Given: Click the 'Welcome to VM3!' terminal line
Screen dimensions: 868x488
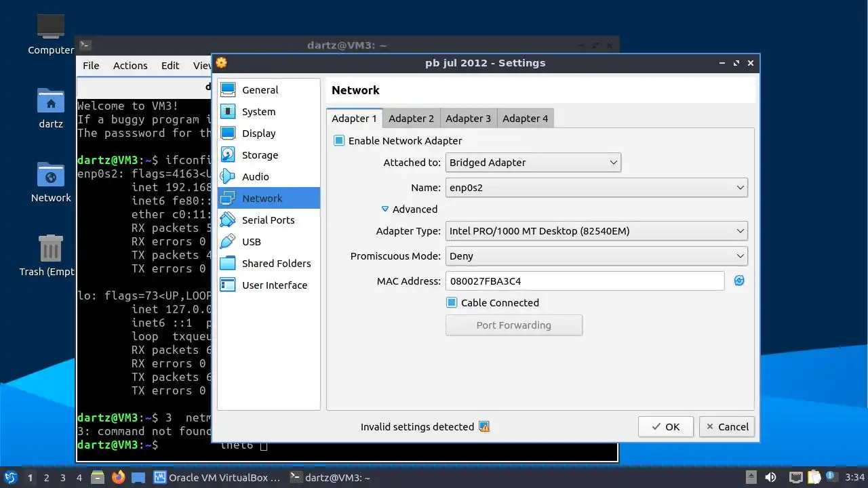Looking at the screenshot, I should (128, 106).
